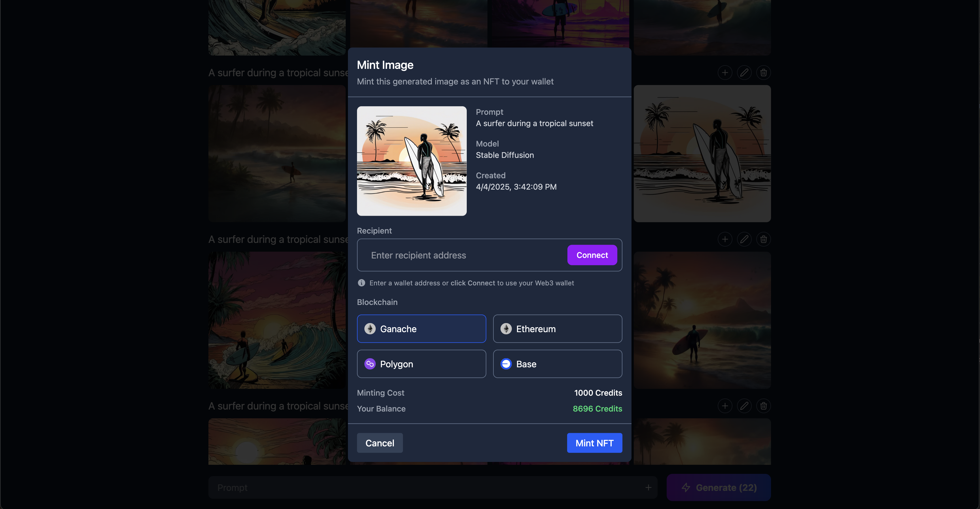Click the surfer thumbnail in the mint dialog

412,161
